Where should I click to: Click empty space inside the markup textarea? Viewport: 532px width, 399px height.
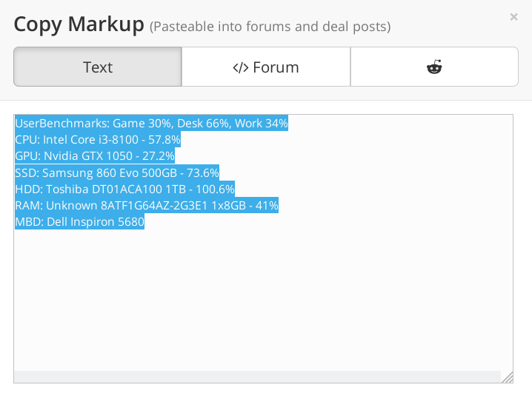(x=263, y=298)
